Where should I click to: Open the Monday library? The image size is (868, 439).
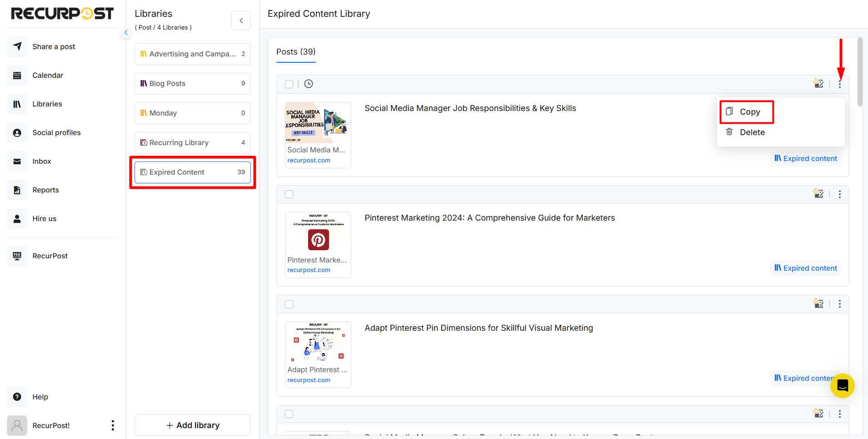click(x=193, y=113)
